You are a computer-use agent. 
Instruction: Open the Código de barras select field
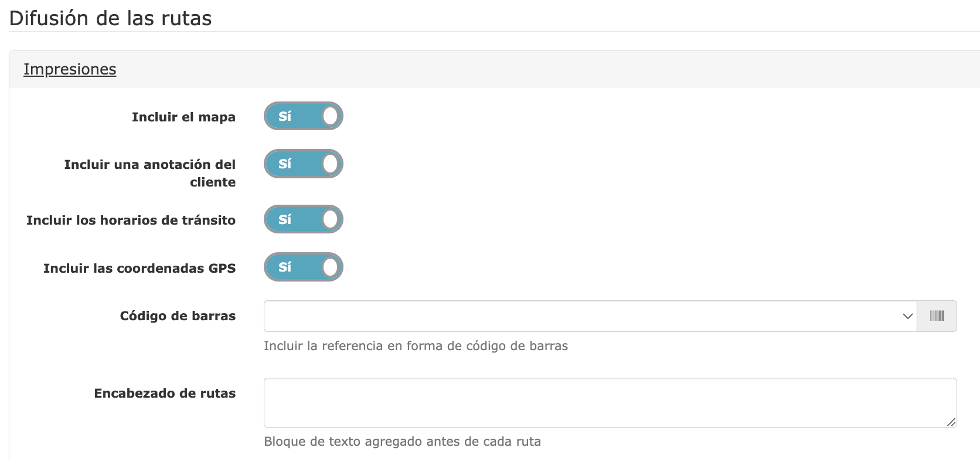pyautogui.click(x=590, y=316)
